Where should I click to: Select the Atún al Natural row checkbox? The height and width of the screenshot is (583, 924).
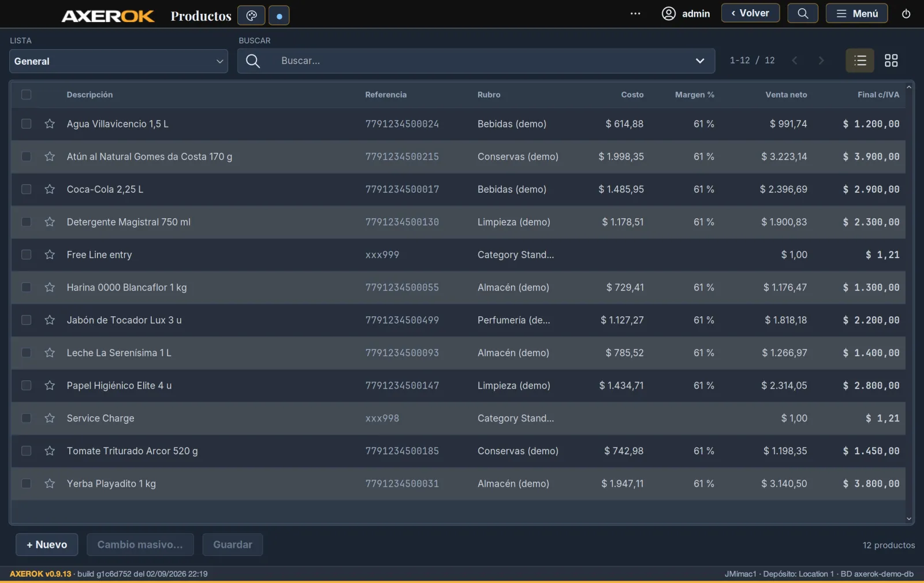tap(27, 156)
